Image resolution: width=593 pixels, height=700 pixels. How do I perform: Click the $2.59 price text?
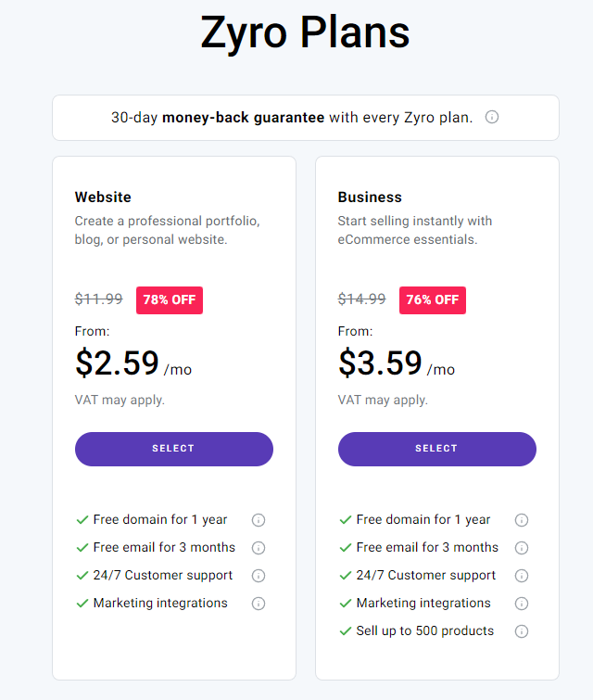pyautogui.click(x=118, y=363)
